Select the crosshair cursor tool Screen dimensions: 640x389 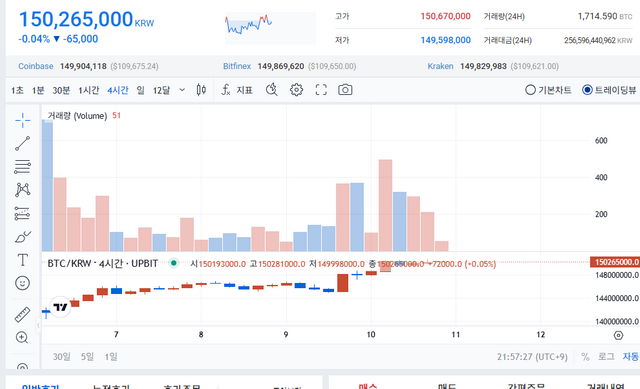22,120
